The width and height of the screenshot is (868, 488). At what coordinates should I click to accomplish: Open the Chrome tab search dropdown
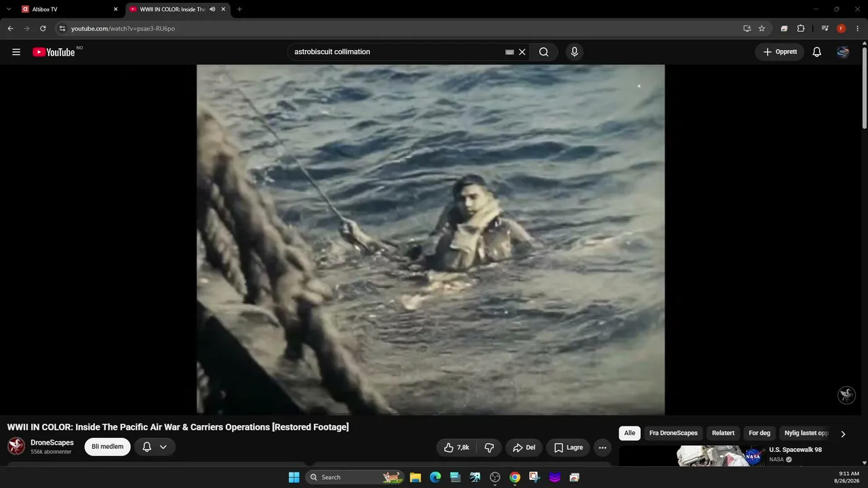[9, 9]
